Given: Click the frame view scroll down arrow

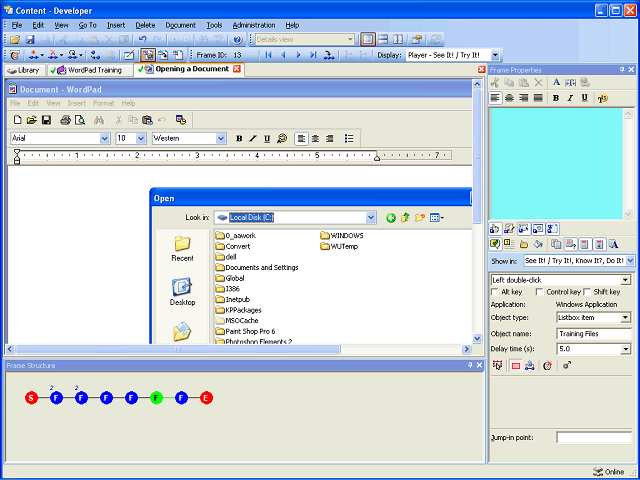Looking at the screenshot, I should pos(477,338).
